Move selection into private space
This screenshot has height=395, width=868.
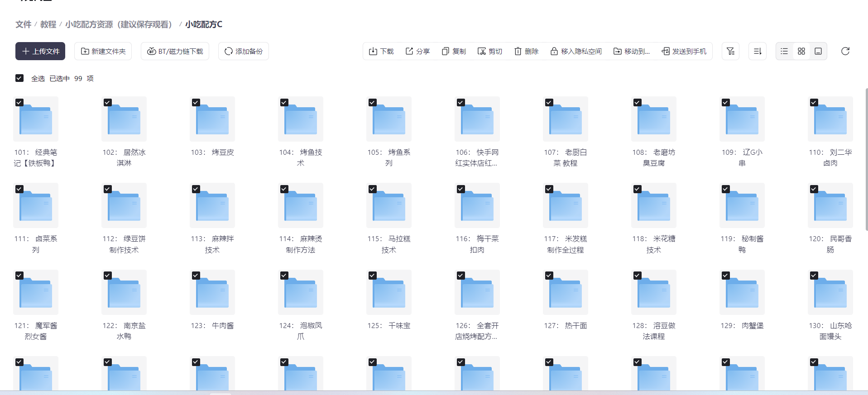click(x=576, y=51)
